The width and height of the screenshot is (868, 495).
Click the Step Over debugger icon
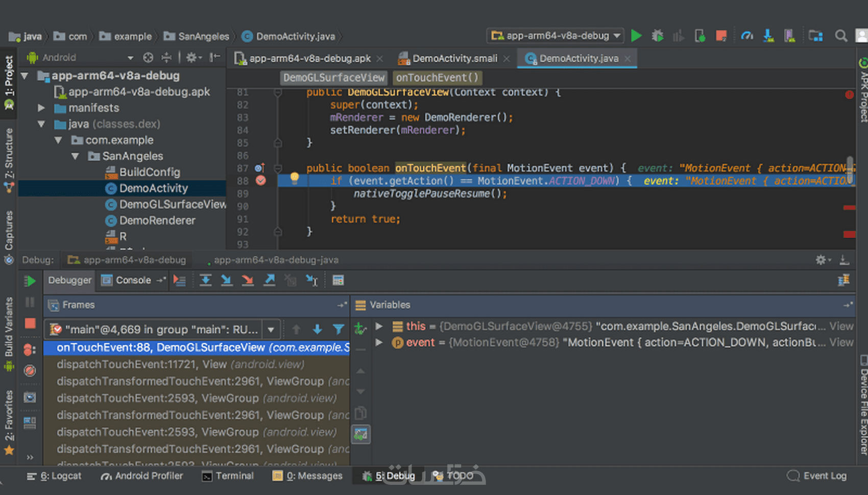(x=206, y=280)
